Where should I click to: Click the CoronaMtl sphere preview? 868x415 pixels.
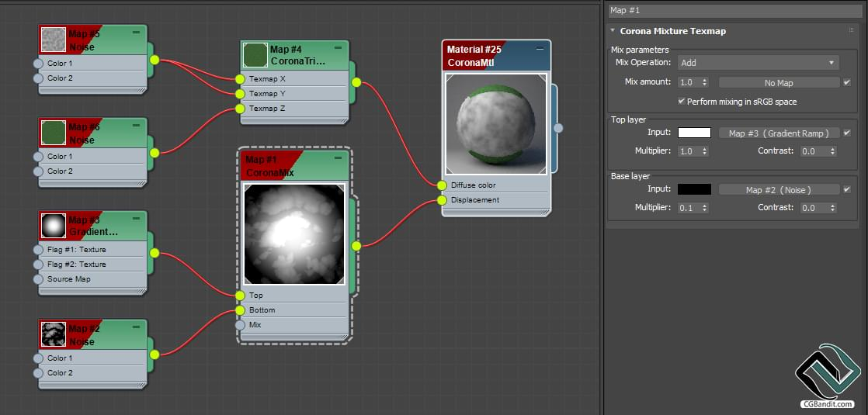click(x=496, y=124)
